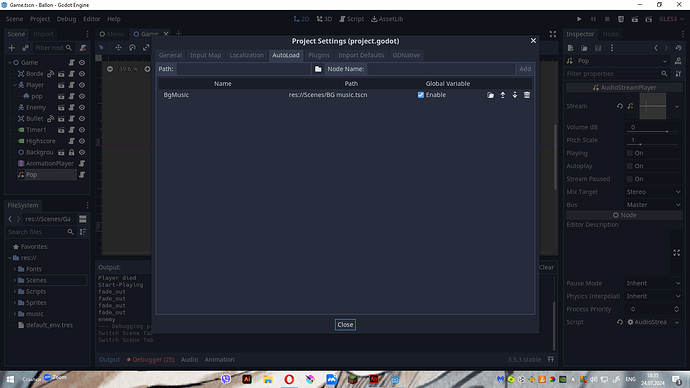The image size is (690, 388).
Task: Click the Add autoload button
Action: click(525, 69)
